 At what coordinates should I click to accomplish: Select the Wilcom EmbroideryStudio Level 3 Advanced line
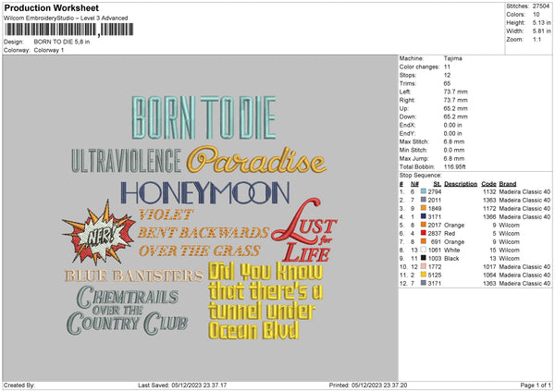pyautogui.click(x=66, y=18)
